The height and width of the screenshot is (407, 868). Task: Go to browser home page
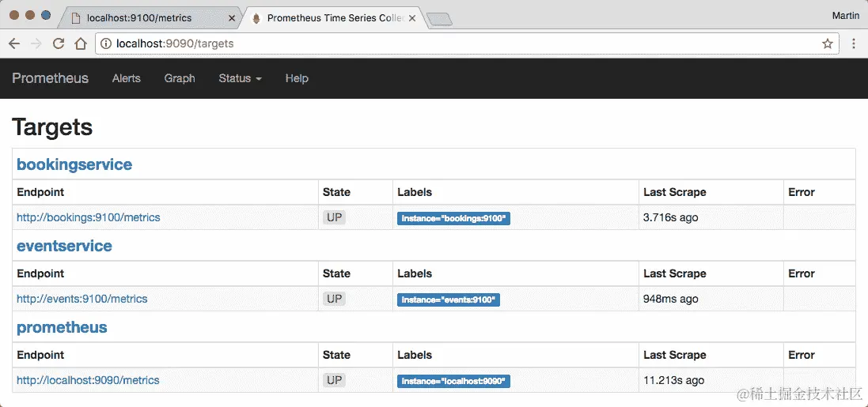[80, 44]
